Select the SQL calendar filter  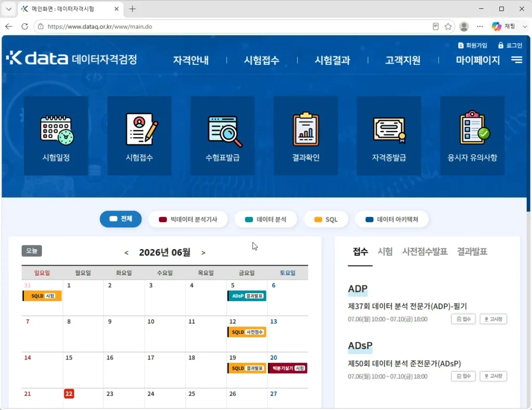tap(326, 219)
